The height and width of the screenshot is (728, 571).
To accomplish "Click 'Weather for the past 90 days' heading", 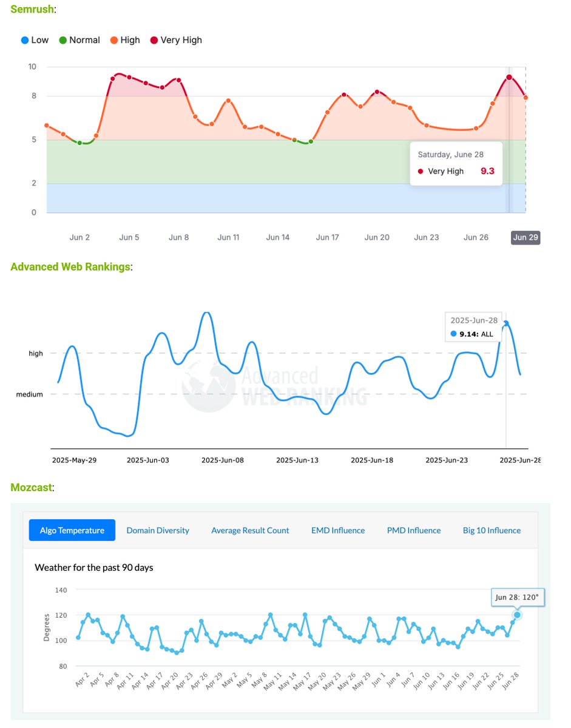I will coord(94,568).
